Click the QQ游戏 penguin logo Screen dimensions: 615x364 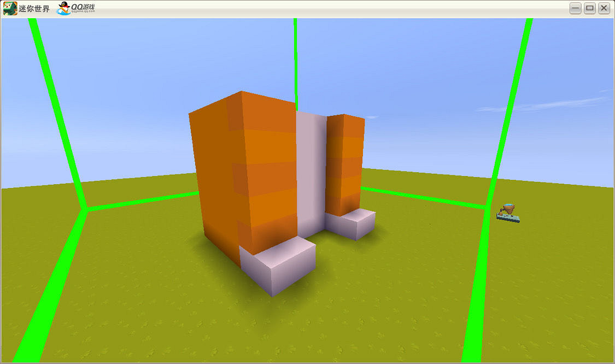tap(65, 8)
